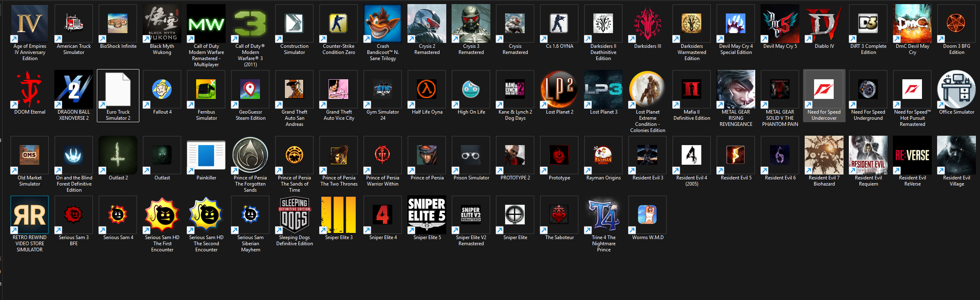Screen dimensions: 980x300
Task: Select RETRO REWIND VIDEO STORE SIMULATOR icon
Action: 29,215
